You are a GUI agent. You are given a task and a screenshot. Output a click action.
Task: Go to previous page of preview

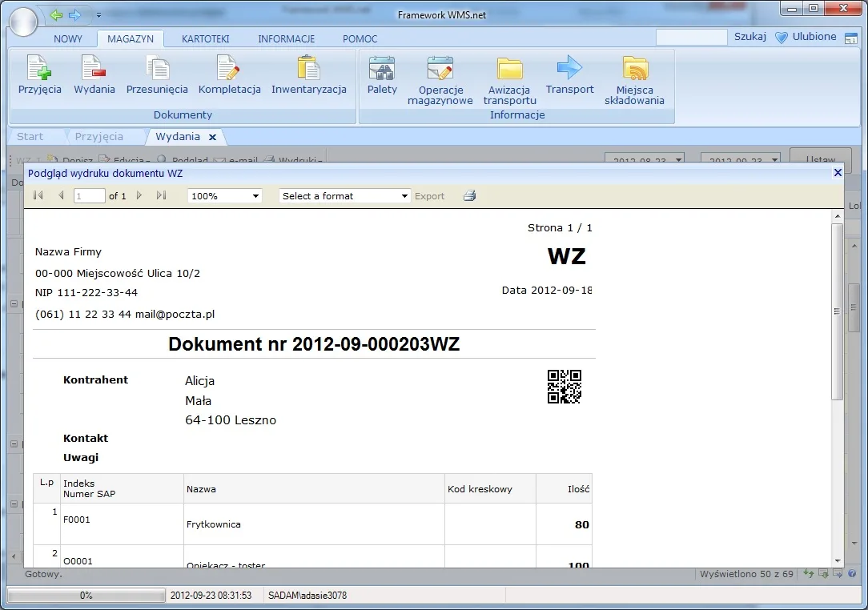pyautogui.click(x=61, y=195)
